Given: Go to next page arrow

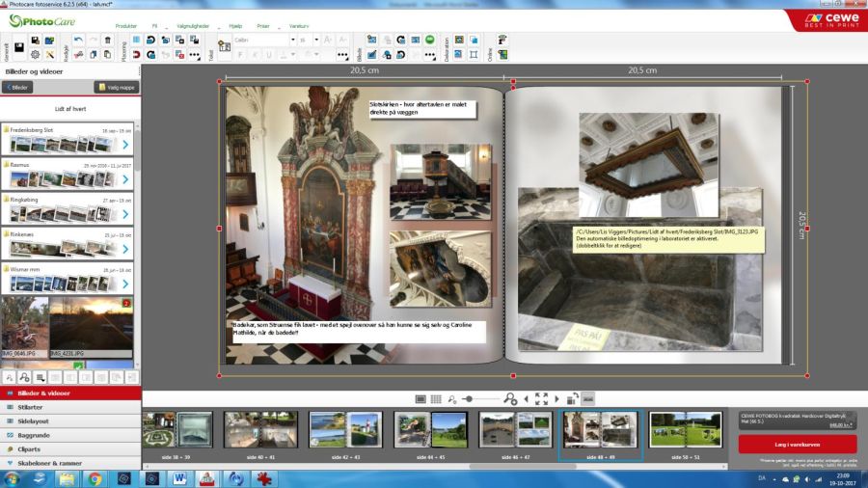Looking at the screenshot, I should (x=556, y=398).
